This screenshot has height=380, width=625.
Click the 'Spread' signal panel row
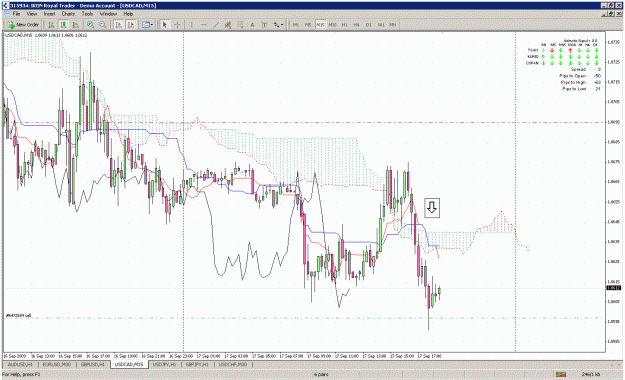coord(585,69)
